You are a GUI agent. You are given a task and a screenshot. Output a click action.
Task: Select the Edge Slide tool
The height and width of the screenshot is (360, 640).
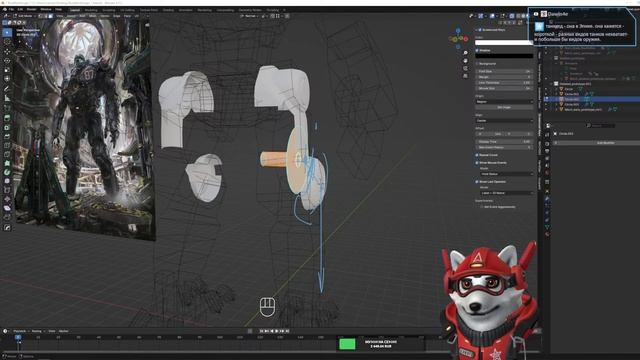tap(7, 190)
